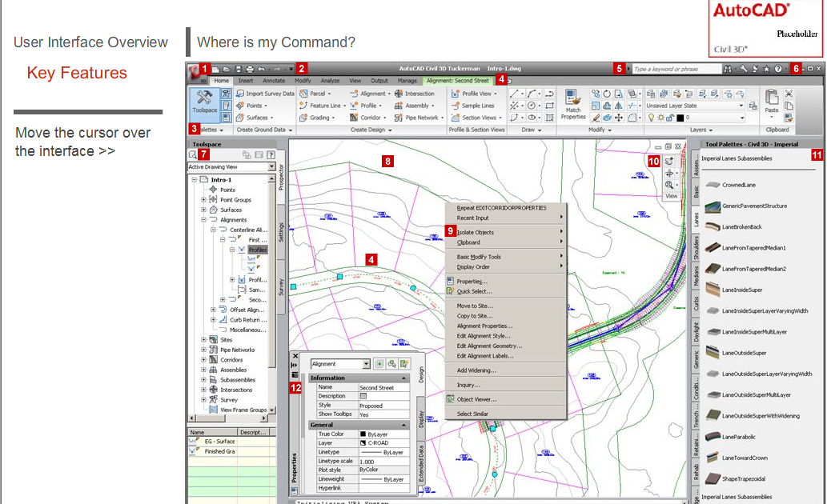This screenshot has width=827, height=504.
Task: Select the Profiles node in Prospector tree
Action: [257, 250]
